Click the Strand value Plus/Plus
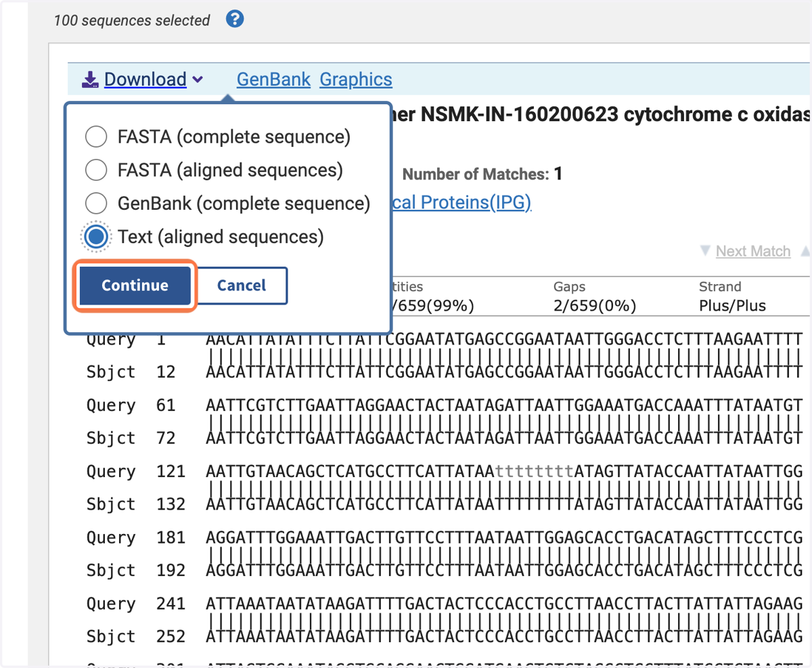This screenshot has width=812, height=668. (x=732, y=306)
